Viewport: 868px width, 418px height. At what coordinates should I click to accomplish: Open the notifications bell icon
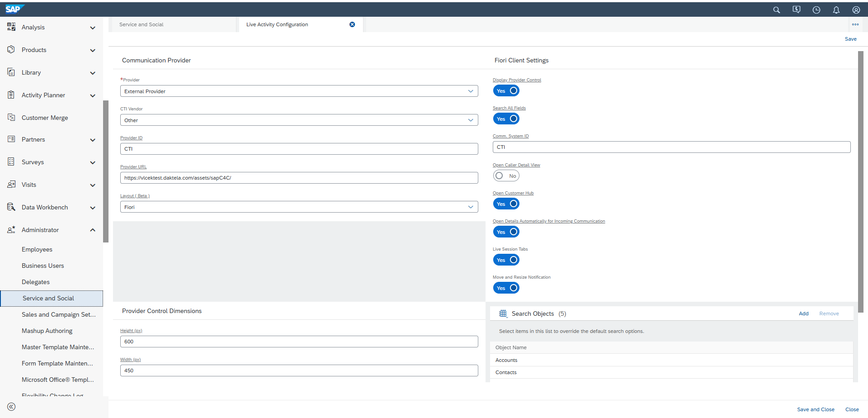point(836,10)
